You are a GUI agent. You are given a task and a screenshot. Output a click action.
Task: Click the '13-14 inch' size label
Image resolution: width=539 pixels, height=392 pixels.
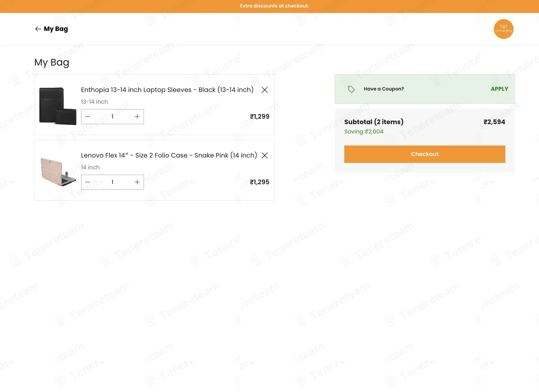94,102
